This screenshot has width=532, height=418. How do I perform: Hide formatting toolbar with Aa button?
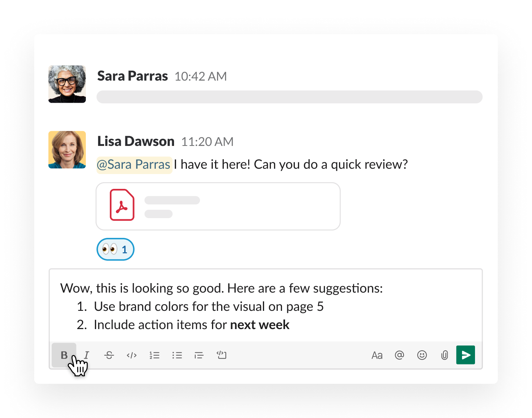(x=377, y=355)
